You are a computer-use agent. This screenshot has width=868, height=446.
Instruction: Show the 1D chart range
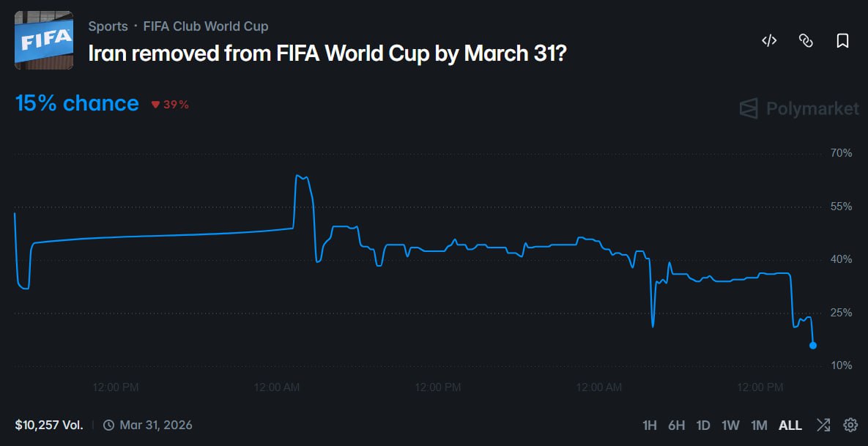tap(703, 425)
